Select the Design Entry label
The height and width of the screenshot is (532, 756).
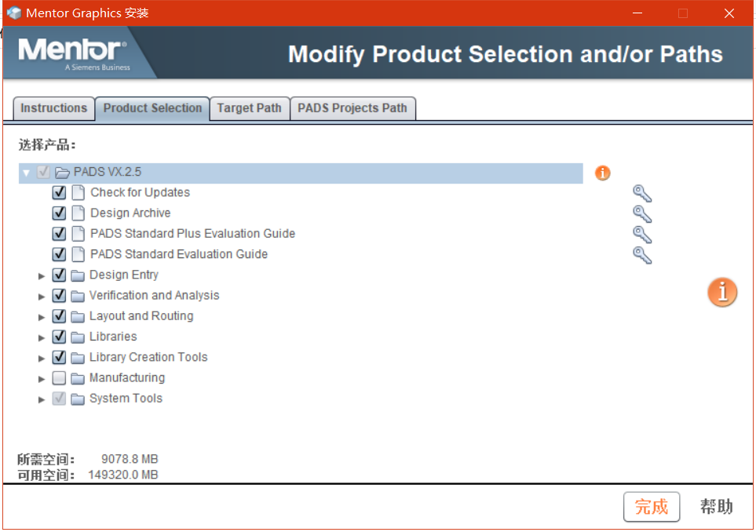(124, 275)
